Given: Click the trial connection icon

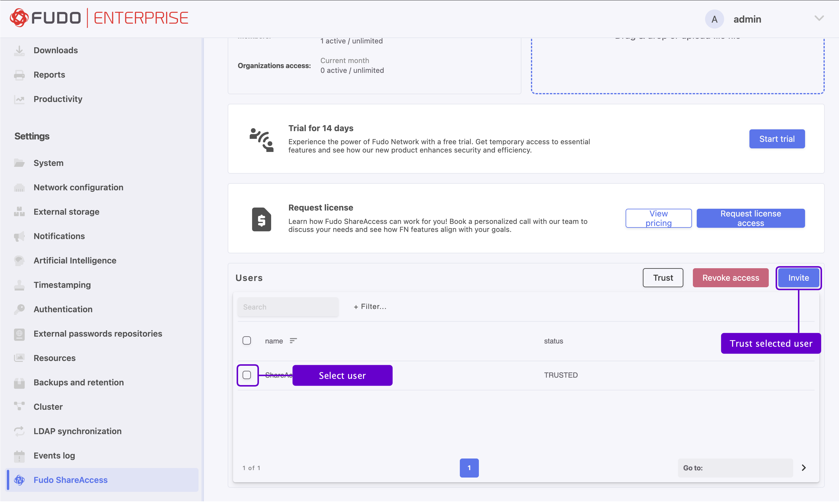Looking at the screenshot, I should point(261,139).
